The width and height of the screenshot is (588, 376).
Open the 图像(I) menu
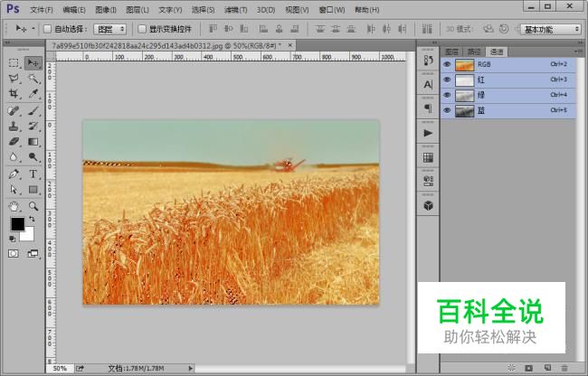(x=105, y=10)
